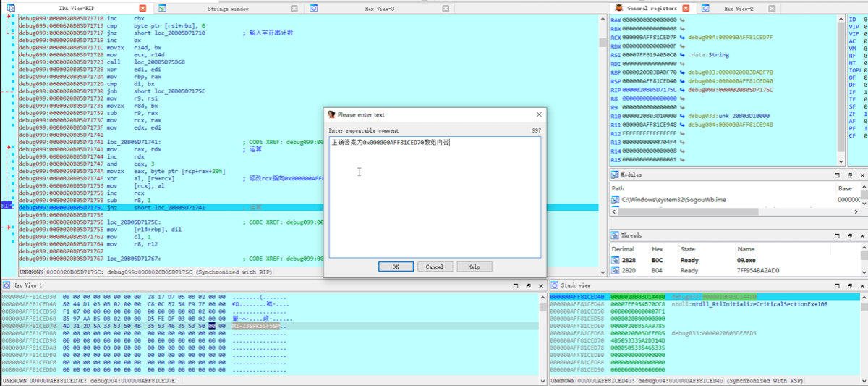Click the Threads panel icon
Screen dimensions: 868x386
click(616, 235)
